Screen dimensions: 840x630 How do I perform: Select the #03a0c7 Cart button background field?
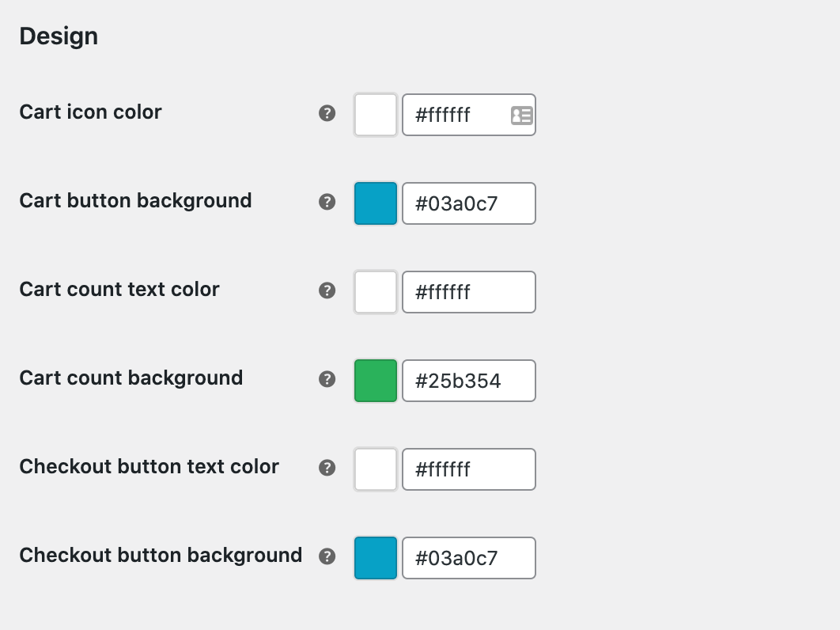click(x=469, y=203)
